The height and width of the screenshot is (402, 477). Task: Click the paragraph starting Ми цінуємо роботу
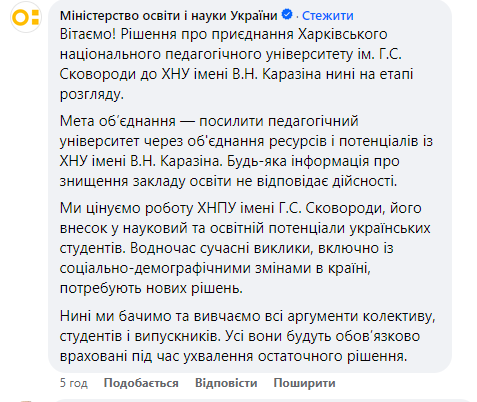coord(245,248)
